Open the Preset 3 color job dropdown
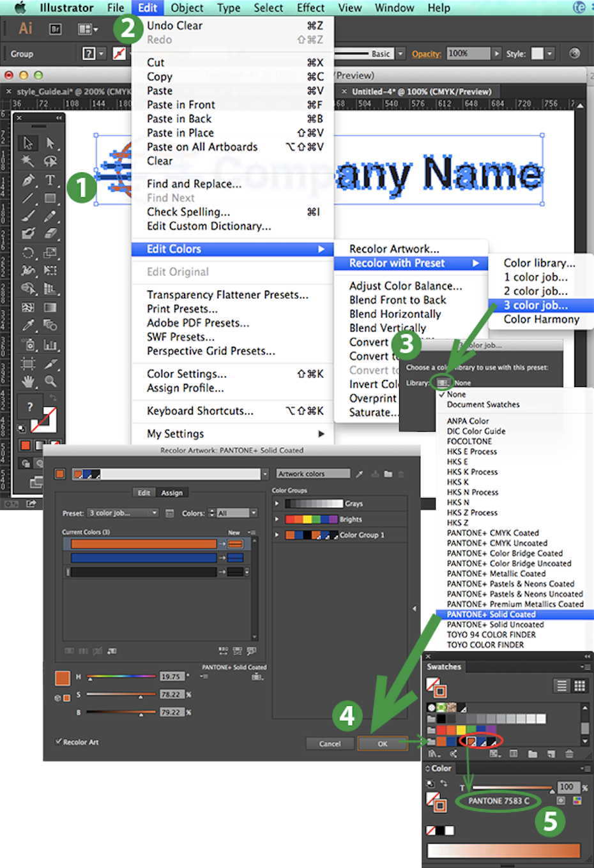 click(123, 513)
